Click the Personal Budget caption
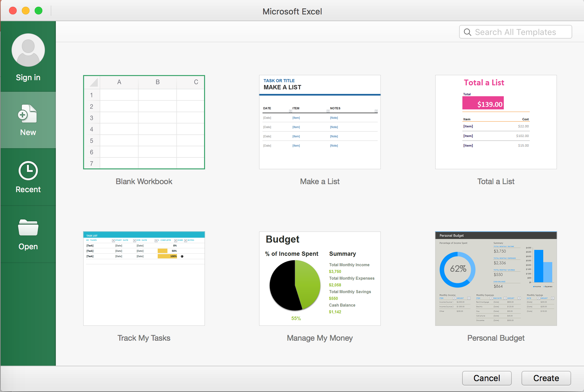584x392 pixels. click(496, 338)
